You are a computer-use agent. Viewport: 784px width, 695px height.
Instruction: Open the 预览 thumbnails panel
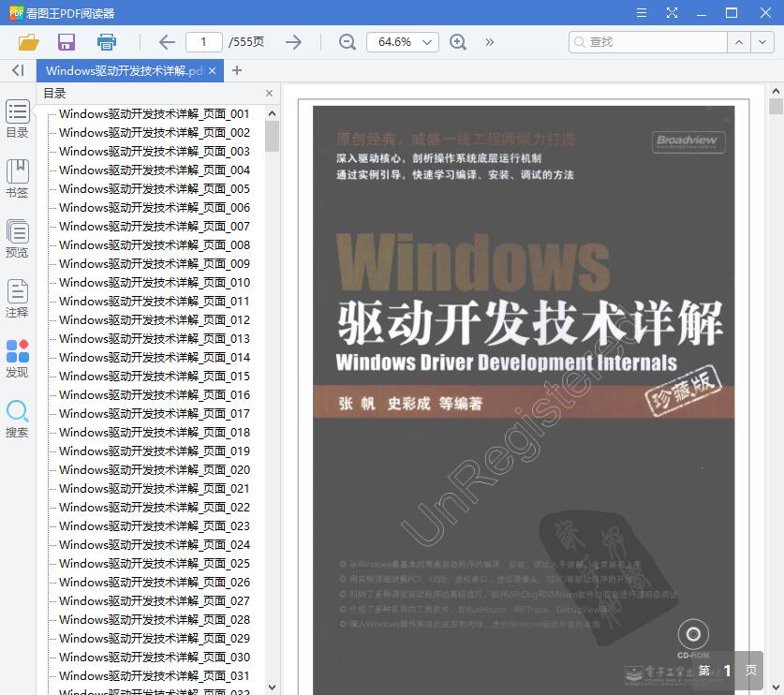coord(18,239)
